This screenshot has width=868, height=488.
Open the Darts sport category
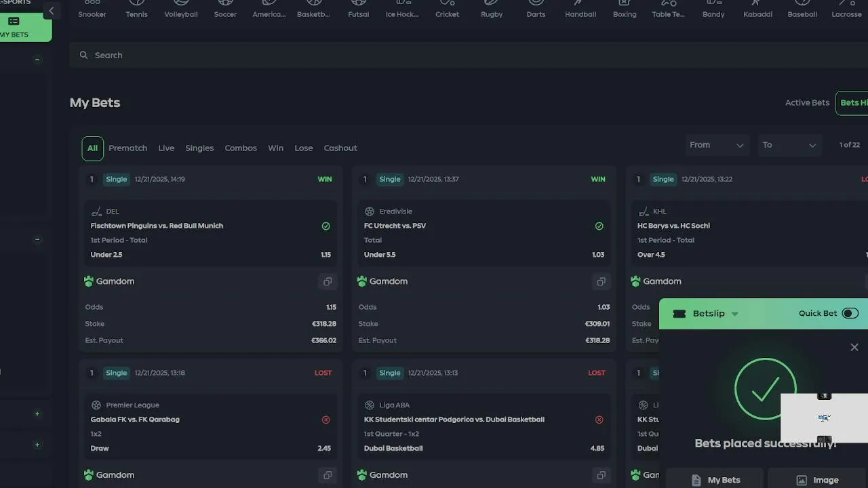coord(536,9)
